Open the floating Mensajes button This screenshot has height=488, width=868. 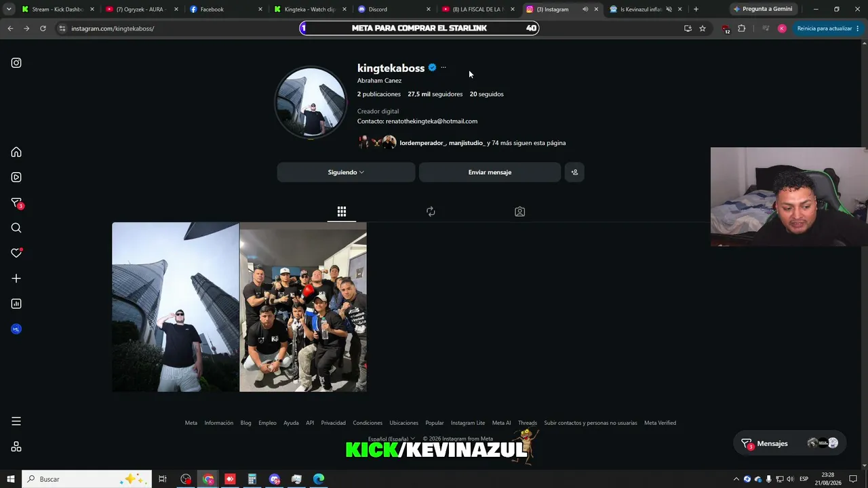[x=789, y=443]
